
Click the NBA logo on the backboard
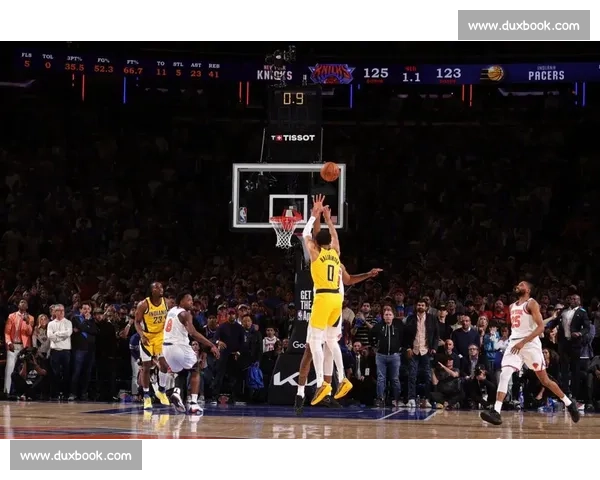tap(243, 214)
